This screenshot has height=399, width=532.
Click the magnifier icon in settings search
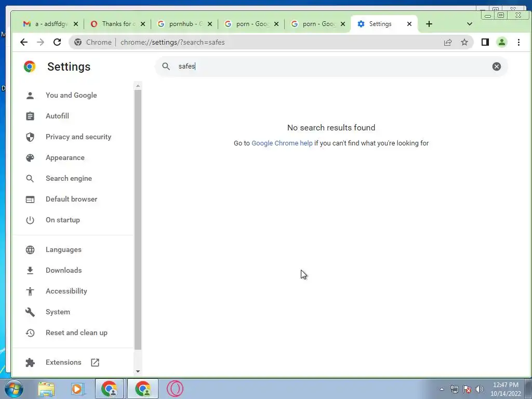166,66
